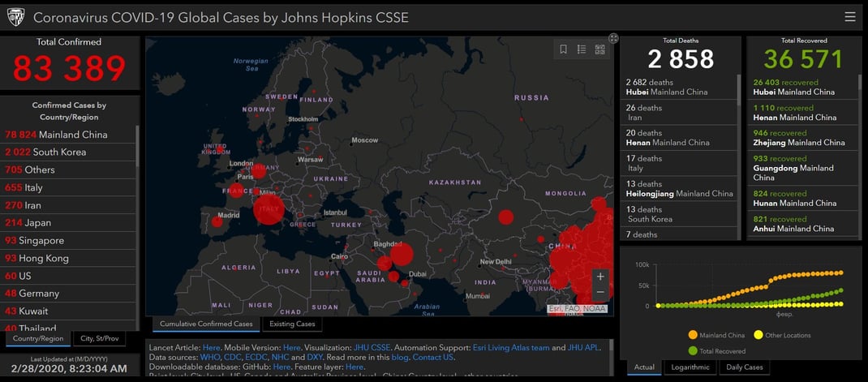This screenshot has height=382, width=868.
Task: Toggle Mainland China series in chart legend
Action: point(720,334)
